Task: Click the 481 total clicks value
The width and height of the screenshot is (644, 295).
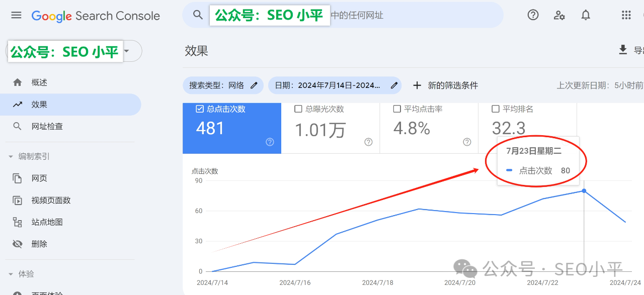Action: click(x=210, y=129)
